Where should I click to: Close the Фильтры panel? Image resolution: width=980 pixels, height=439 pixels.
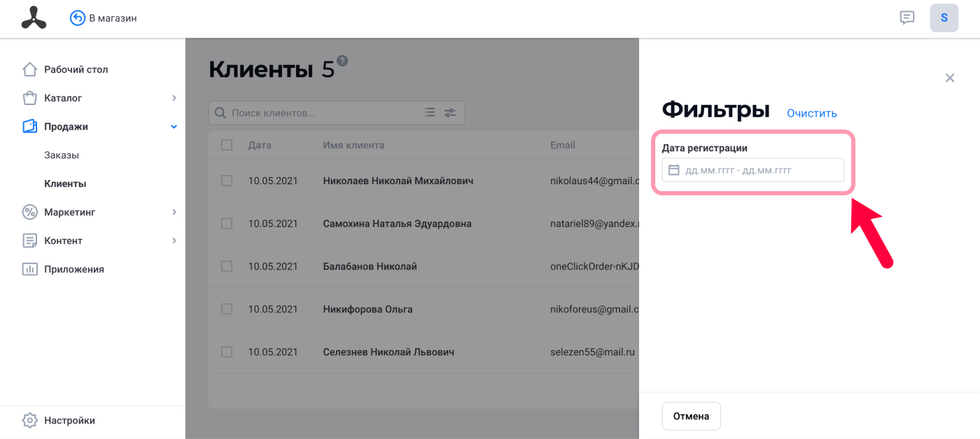950,78
